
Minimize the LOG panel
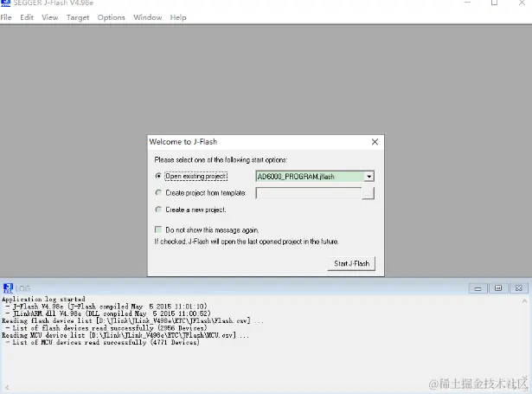(478, 288)
